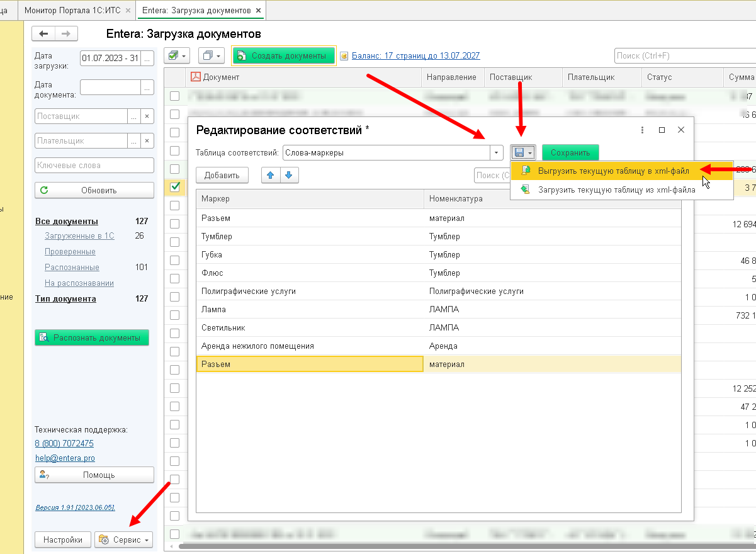Select the highlighted Разъем marker cell
The width and height of the screenshot is (756, 554).
click(x=310, y=364)
